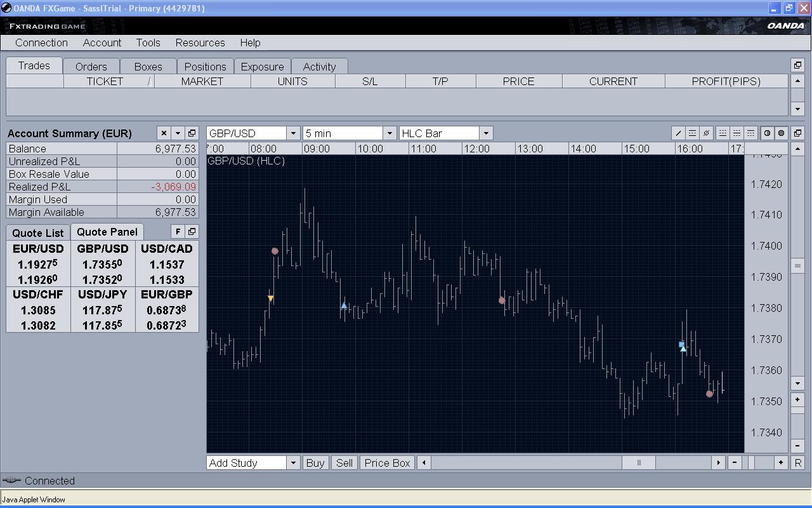Switch to the Boxes tab
The height and width of the screenshot is (508, 812).
click(x=148, y=67)
